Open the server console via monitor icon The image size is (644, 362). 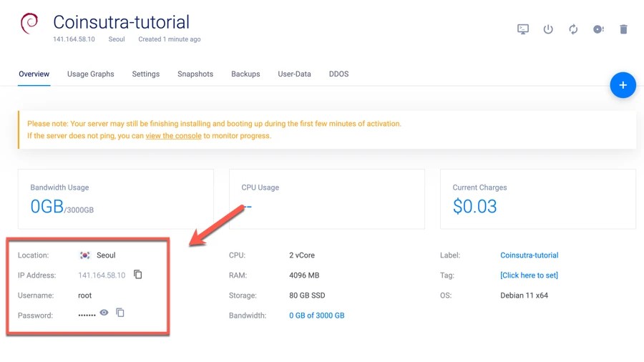(x=523, y=29)
